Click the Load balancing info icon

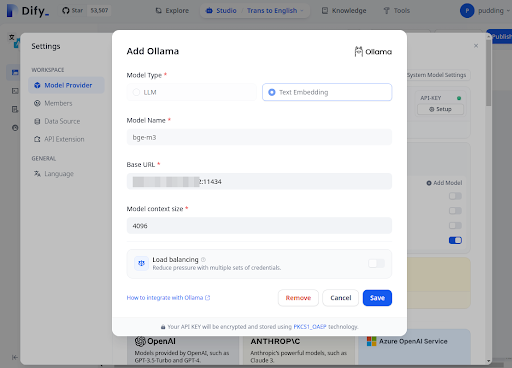tap(203, 259)
